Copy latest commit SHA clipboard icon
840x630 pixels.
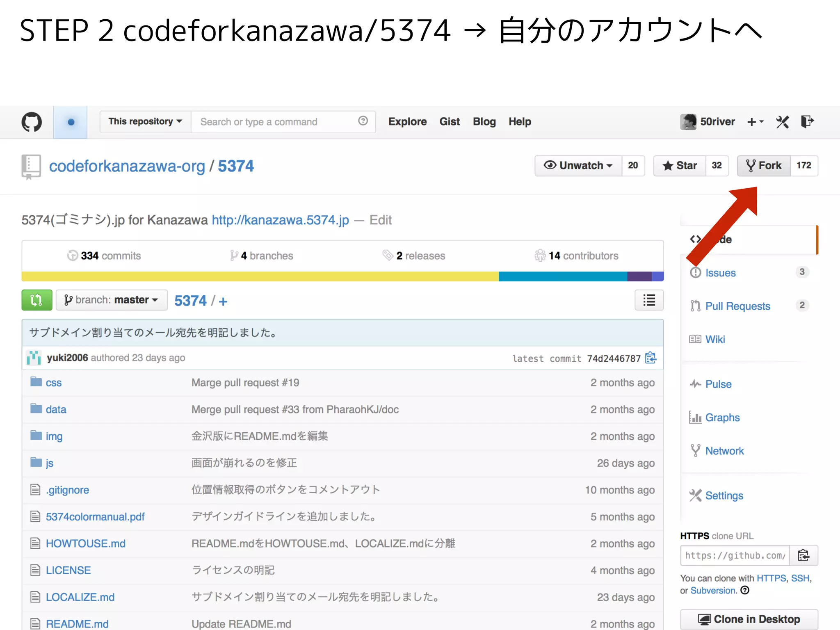[651, 358]
